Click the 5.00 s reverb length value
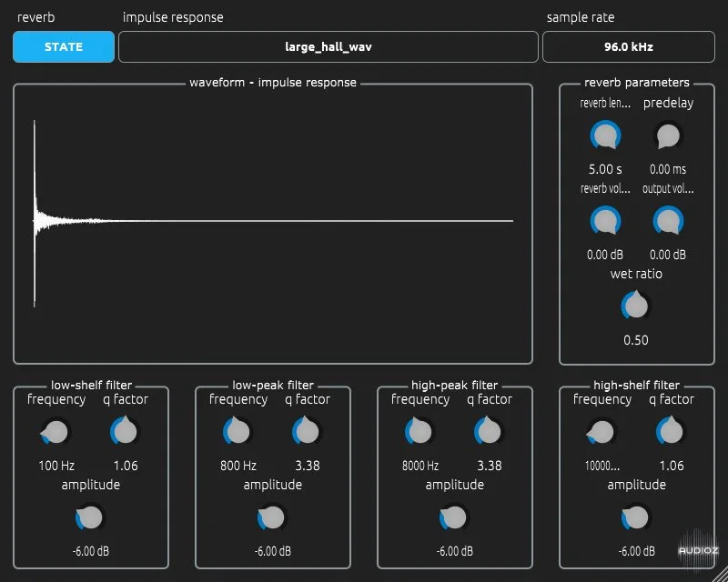Image resolution: width=728 pixels, height=582 pixels. (605, 169)
